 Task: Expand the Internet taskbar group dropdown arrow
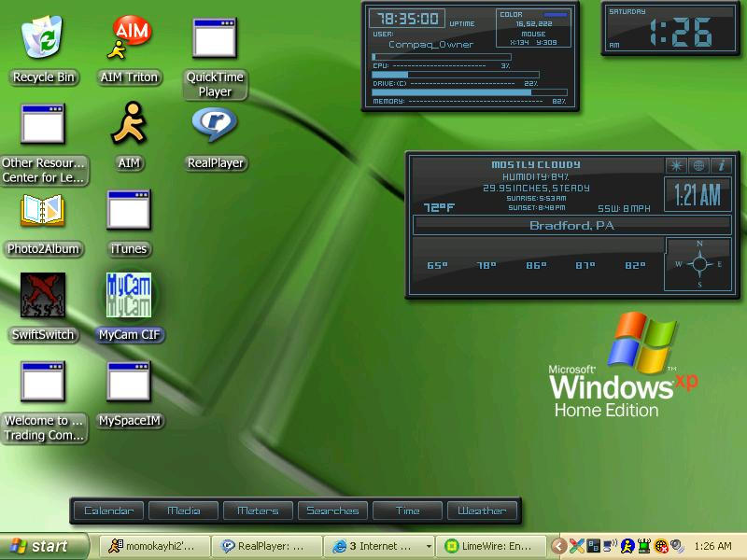coord(429,546)
